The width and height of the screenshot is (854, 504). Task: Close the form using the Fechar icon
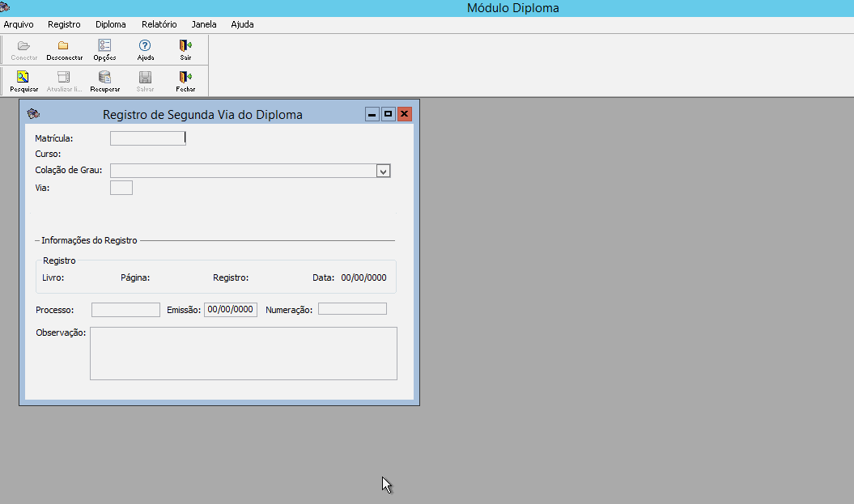185,78
